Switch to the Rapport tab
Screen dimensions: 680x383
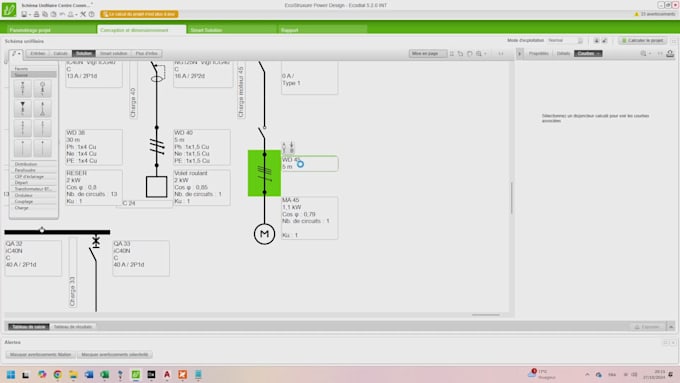[322, 30]
